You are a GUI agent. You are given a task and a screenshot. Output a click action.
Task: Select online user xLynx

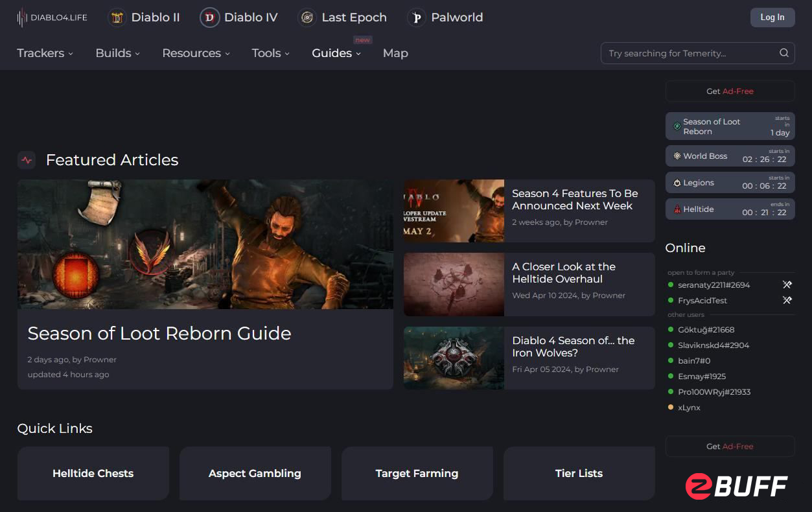(689, 408)
